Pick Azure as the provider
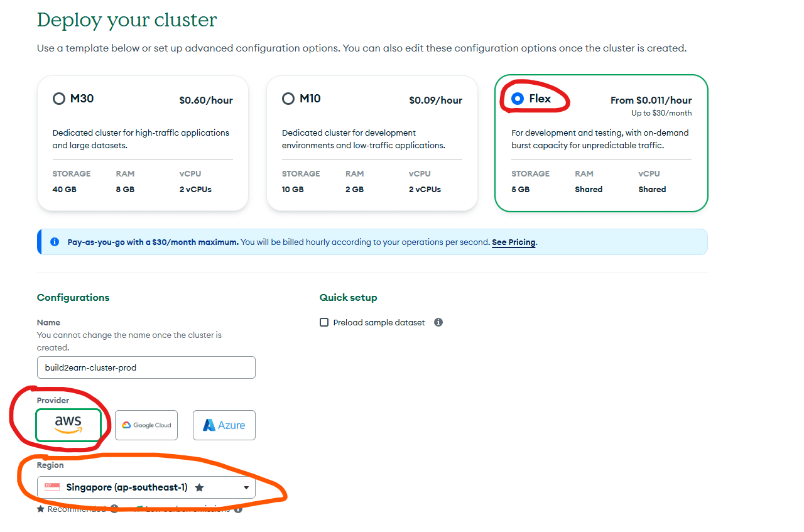 click(x=224, y=425)
